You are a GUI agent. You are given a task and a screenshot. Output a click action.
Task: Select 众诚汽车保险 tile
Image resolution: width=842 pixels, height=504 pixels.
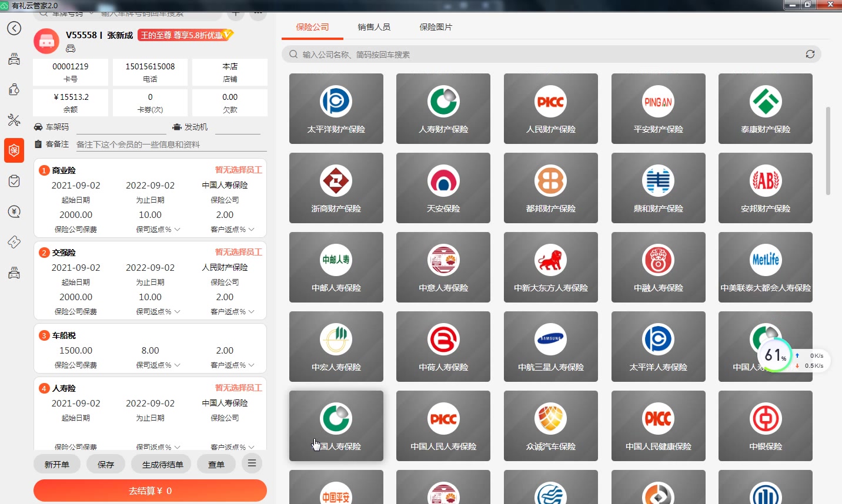click(x=551, y=426)
